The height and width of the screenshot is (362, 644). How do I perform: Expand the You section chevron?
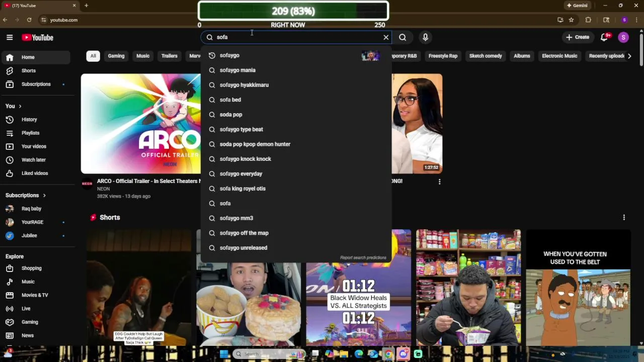[x=20, y=106]
